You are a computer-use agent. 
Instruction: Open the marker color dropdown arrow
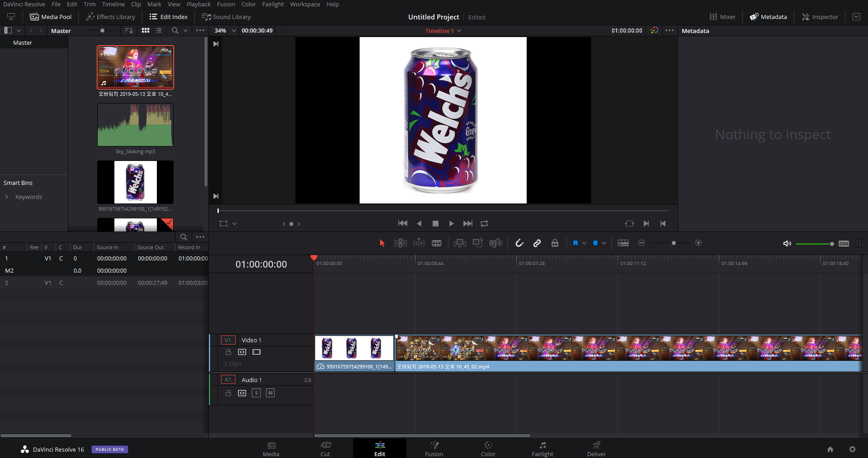[604, 243]
